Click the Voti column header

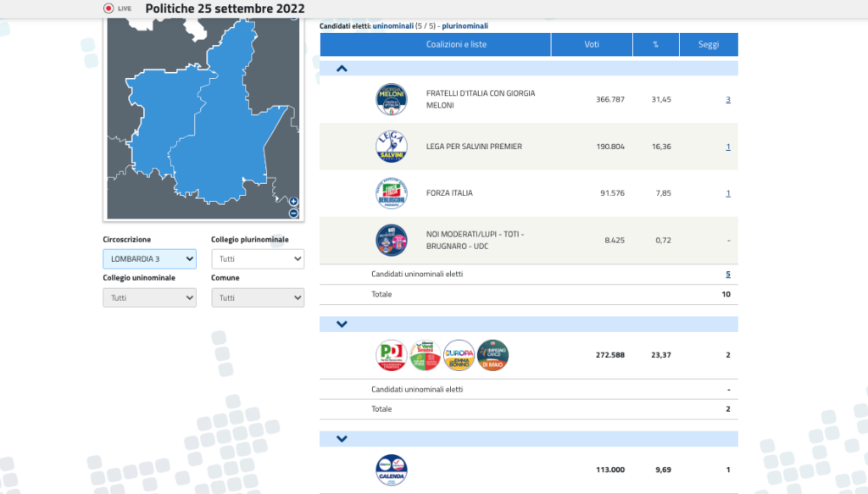tap(592, 44)
